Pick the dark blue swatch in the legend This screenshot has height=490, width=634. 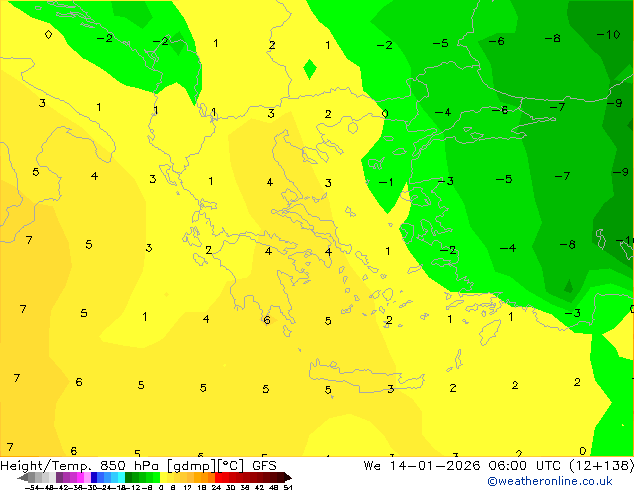point(94,477)
